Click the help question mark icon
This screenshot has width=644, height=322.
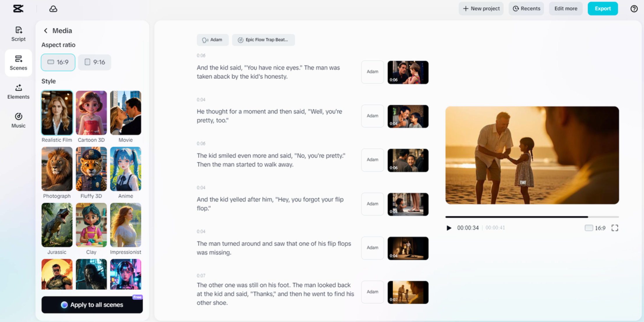coord(634,9)
